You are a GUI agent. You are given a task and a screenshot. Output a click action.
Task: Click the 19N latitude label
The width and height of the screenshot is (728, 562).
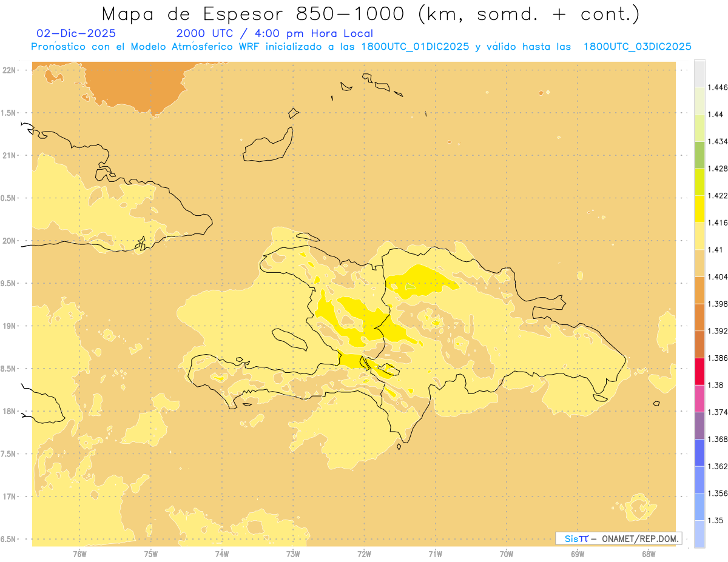tap(10, 326)
